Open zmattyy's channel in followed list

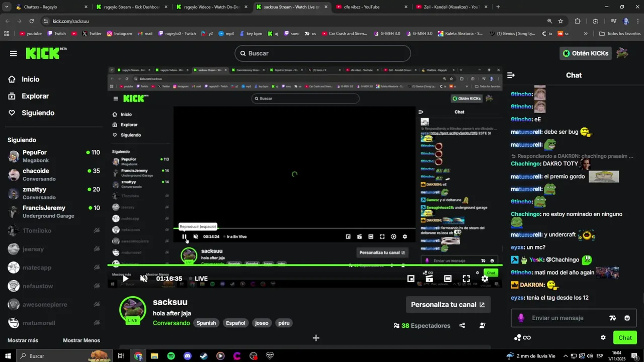pos(54,193)
